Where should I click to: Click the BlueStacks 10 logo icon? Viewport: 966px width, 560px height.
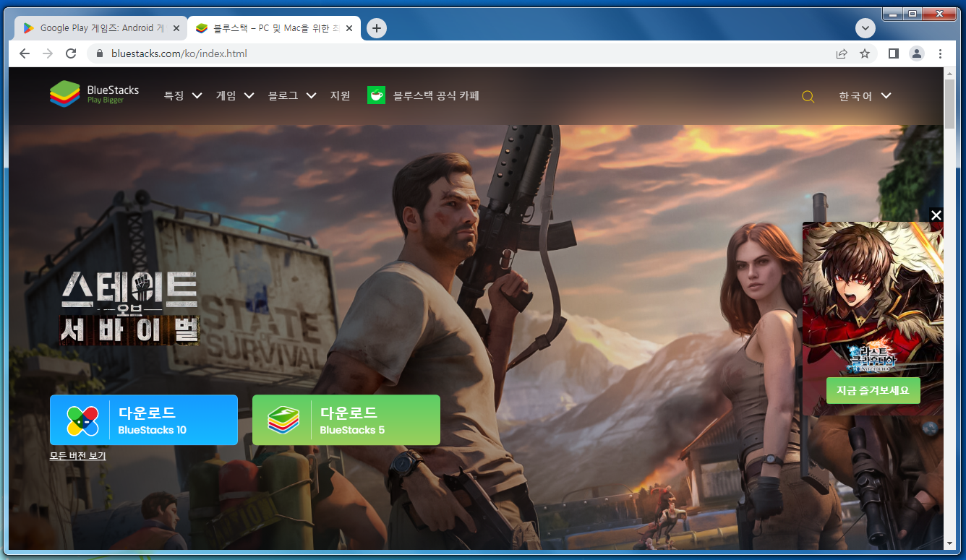pyautogui.click(x=82, y=421)
